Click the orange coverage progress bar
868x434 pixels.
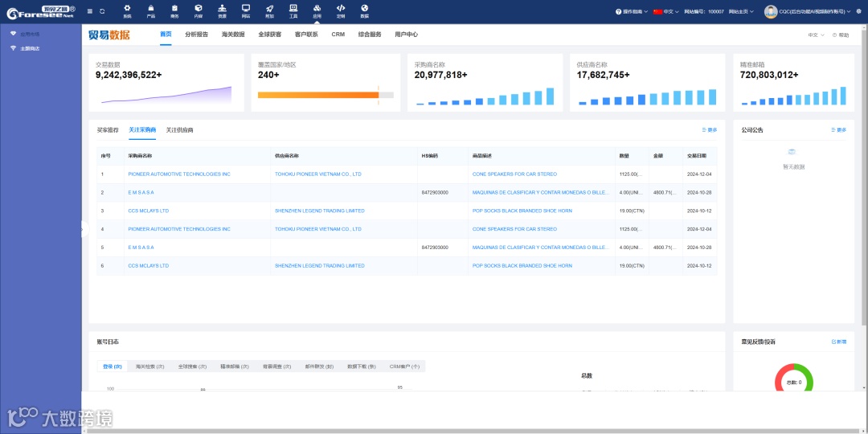point(318,95)
